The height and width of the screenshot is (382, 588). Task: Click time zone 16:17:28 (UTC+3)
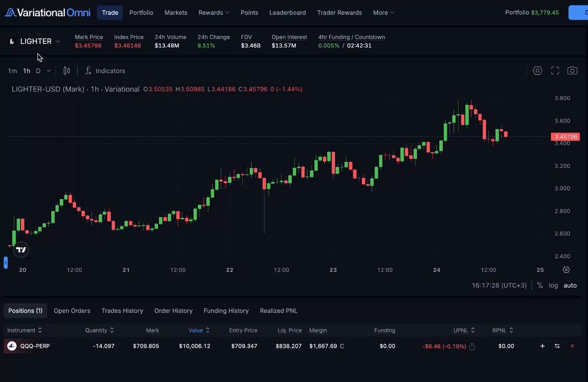(x=500, y=285)
